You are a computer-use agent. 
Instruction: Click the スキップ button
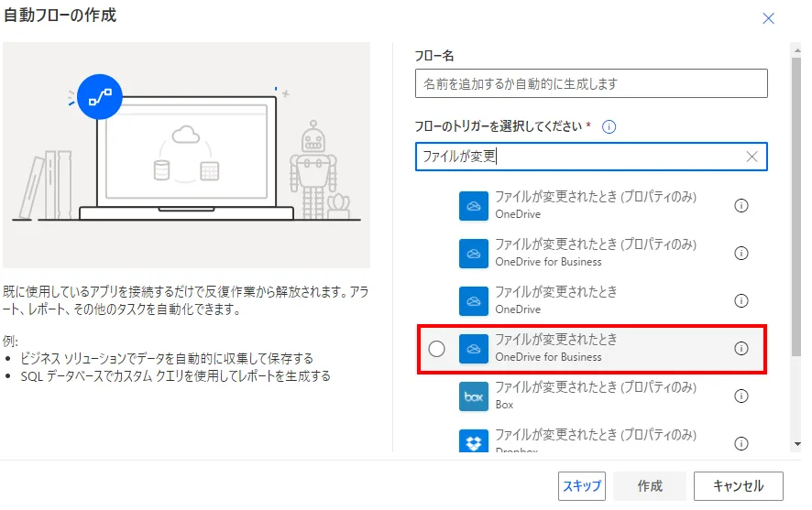click(x=582, y=486)
